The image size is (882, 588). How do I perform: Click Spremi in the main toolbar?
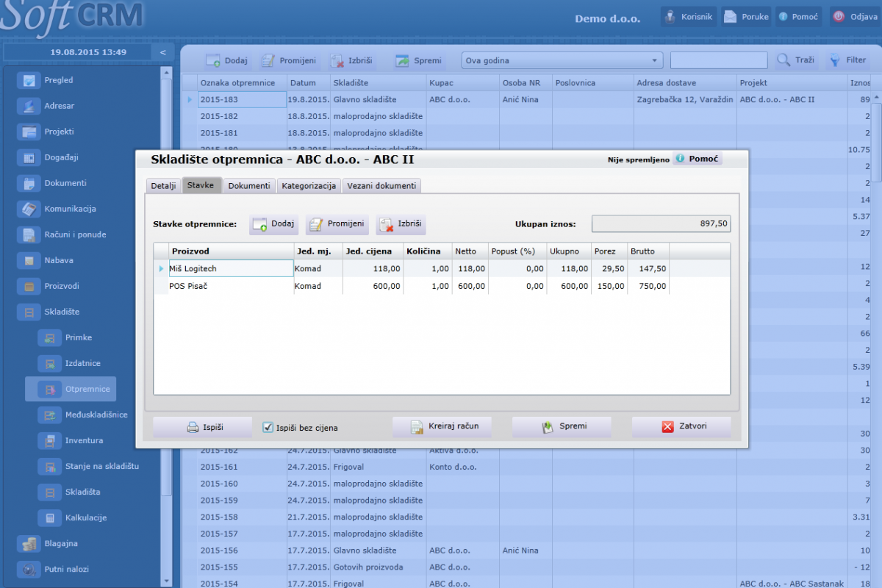click(419, 60)
